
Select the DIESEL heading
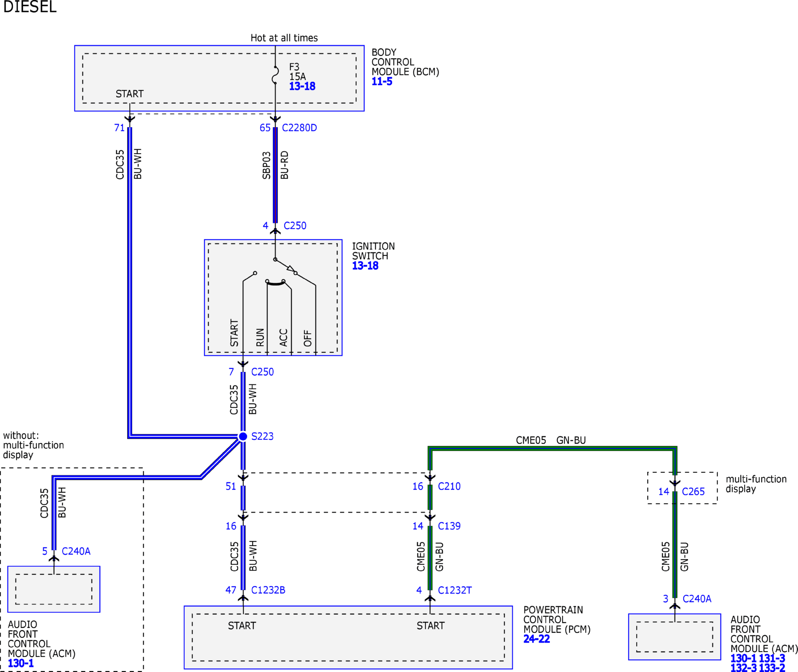30,6
